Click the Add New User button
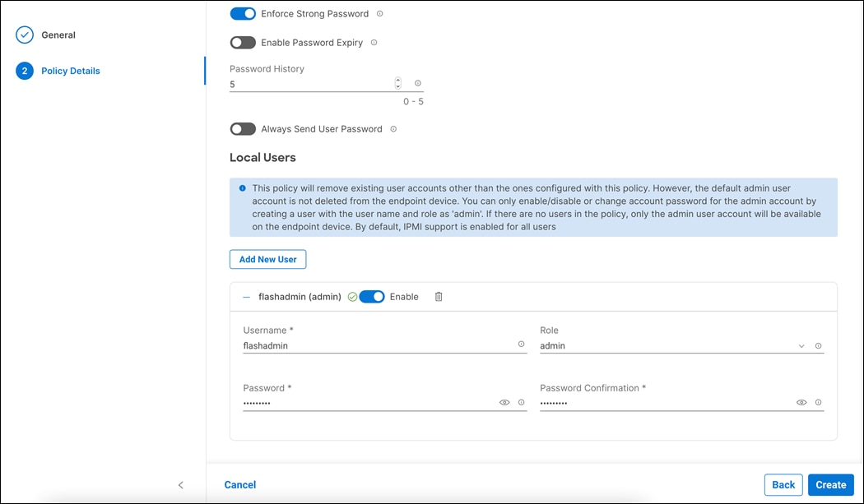The height and width of the screenshot is (504, 864). [267, 259]
